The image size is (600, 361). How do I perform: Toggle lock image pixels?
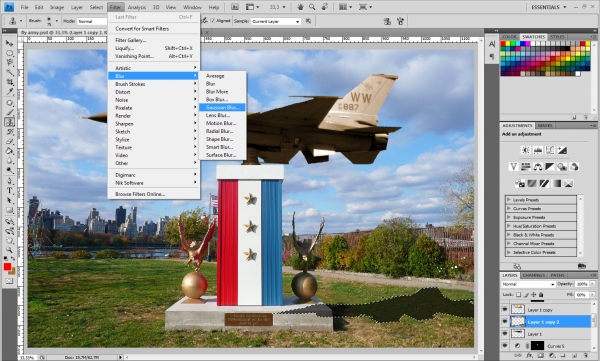click(x=526, y=294)
